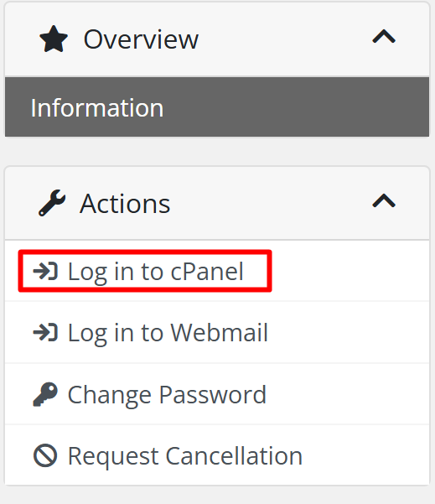Click the Actions panel title text
The height and width of the screenshot is (504, 435).
(x=125, y=204)
